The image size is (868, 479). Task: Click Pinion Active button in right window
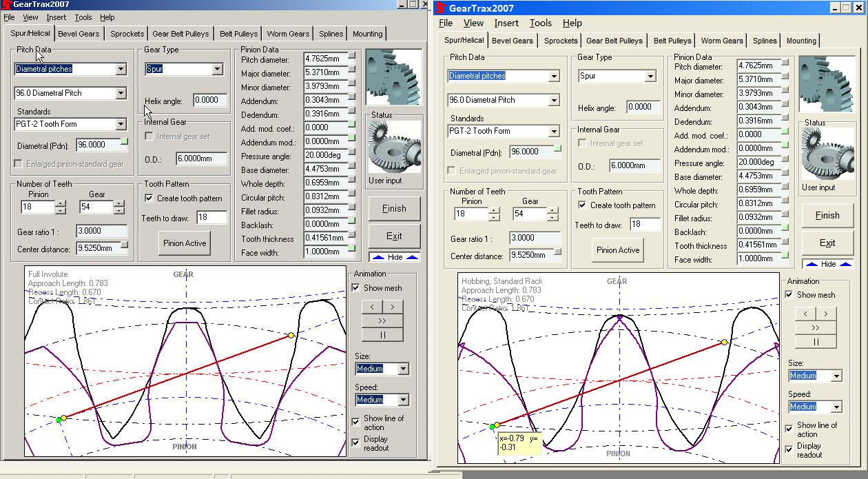(619, 250)
